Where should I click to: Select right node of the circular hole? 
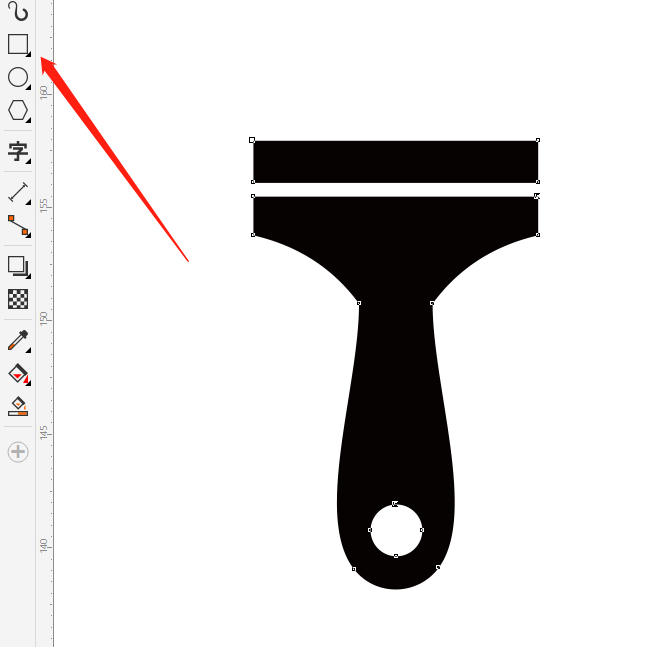(x=422, y=530)
